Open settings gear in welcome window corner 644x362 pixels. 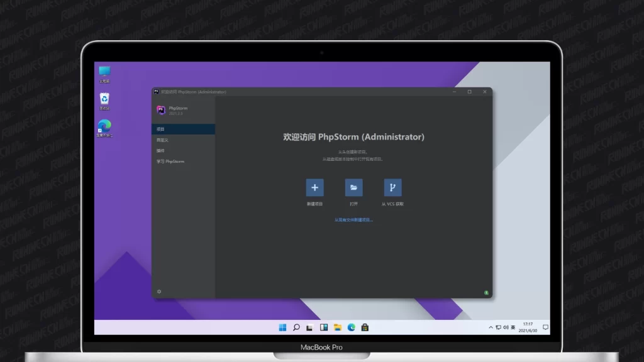click(159, 292)
